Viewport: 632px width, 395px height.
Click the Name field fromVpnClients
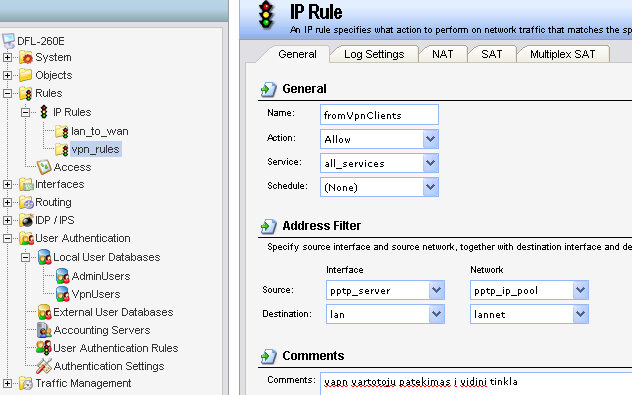[x=379, y=115]
